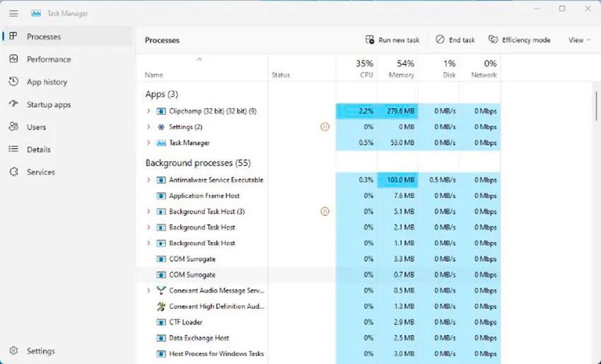
Task: Expand Conexant Audio Message Service row
Action: click(x=148, y=290)
